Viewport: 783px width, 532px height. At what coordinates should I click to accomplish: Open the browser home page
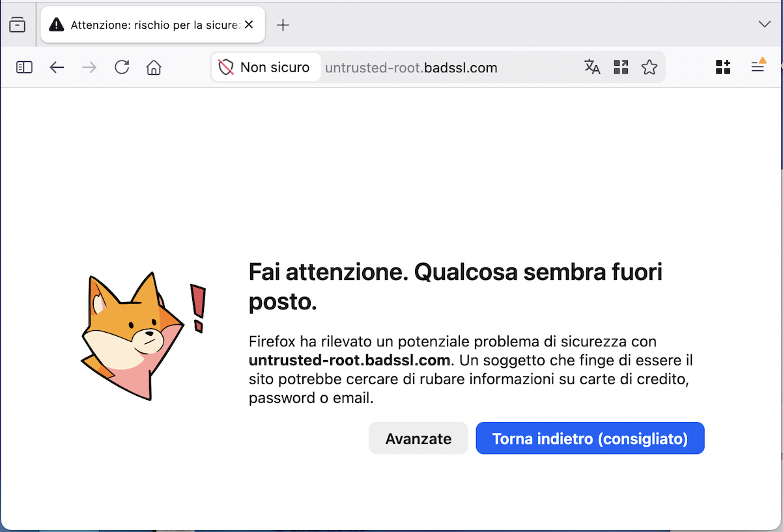[x=154, y=67]
